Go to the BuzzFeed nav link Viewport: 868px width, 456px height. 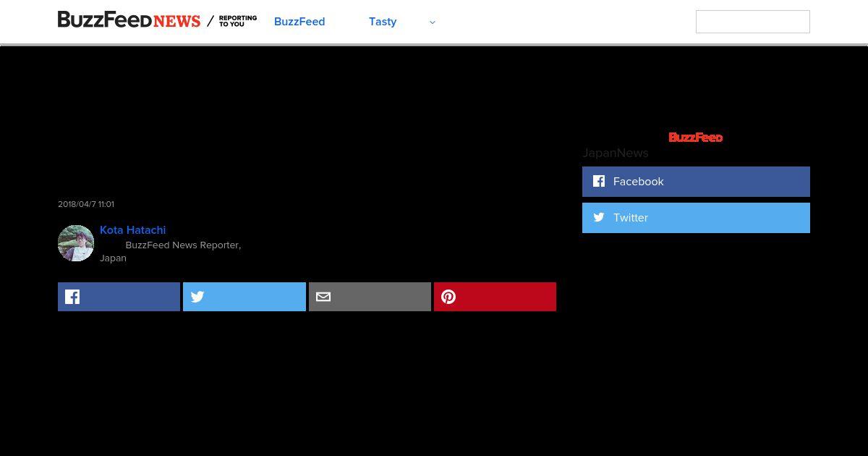coord(299,22)
